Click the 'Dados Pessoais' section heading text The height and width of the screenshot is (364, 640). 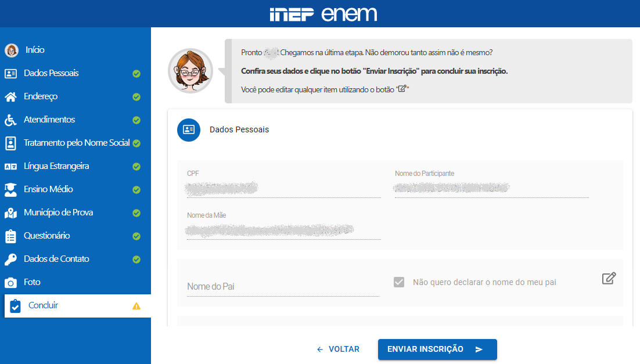(239, 130)
